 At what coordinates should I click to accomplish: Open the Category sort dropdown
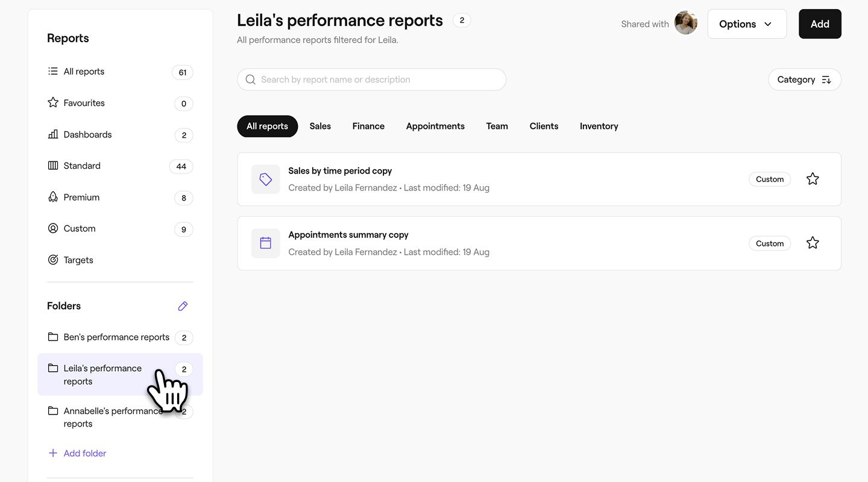[804, 80]
